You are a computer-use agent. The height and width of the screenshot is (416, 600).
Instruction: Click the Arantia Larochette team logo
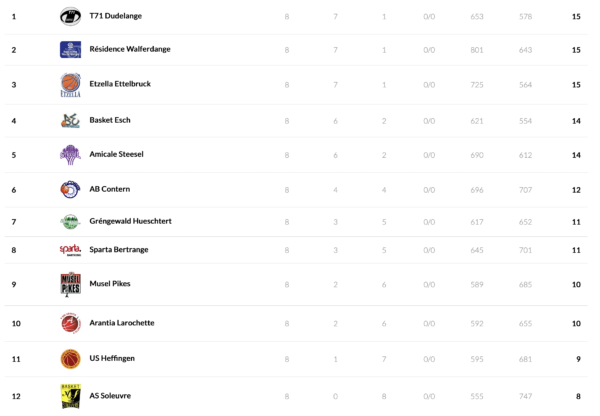pos(70,323)
